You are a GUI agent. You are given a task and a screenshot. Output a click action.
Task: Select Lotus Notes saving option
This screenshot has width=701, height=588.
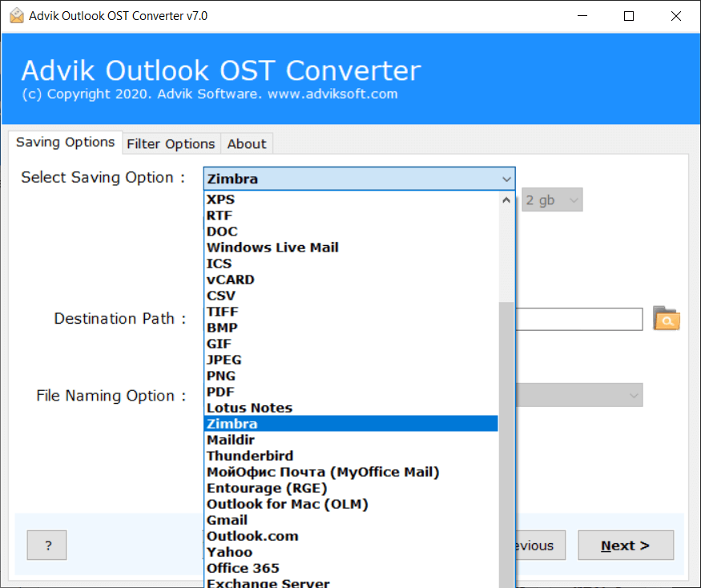[x=351, y=409]
